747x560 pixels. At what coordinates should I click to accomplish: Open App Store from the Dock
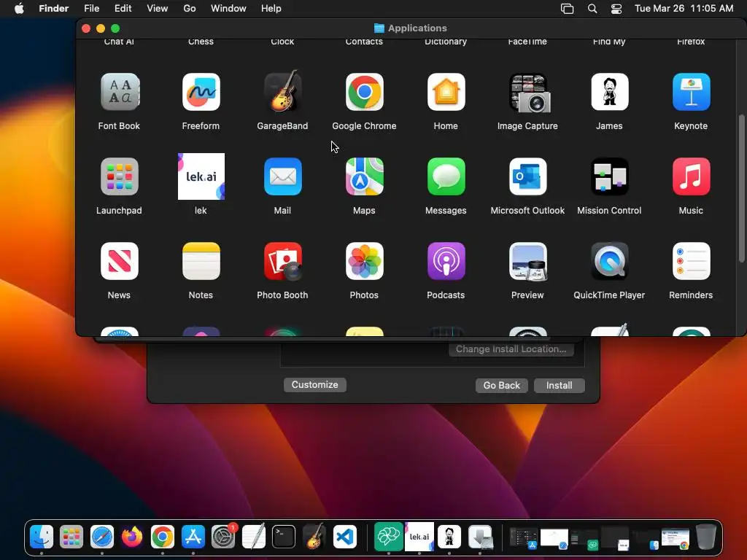pos(193,537)
